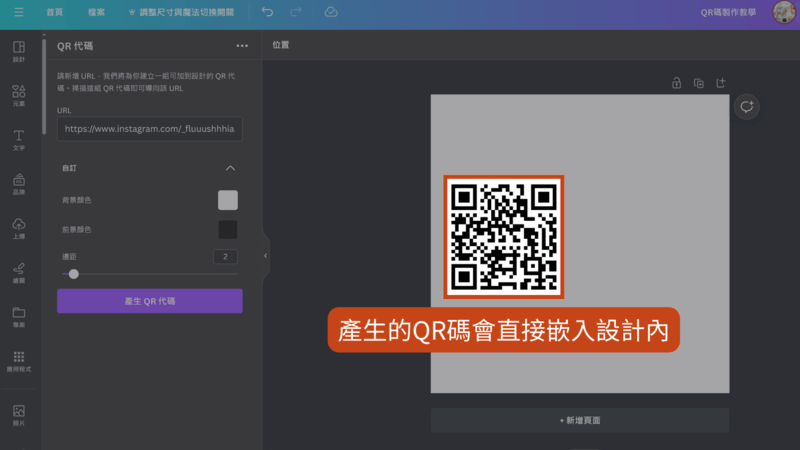Click the lock page icon above canvas
This screenshot has height=450, width=800.
tap(676, 83)
